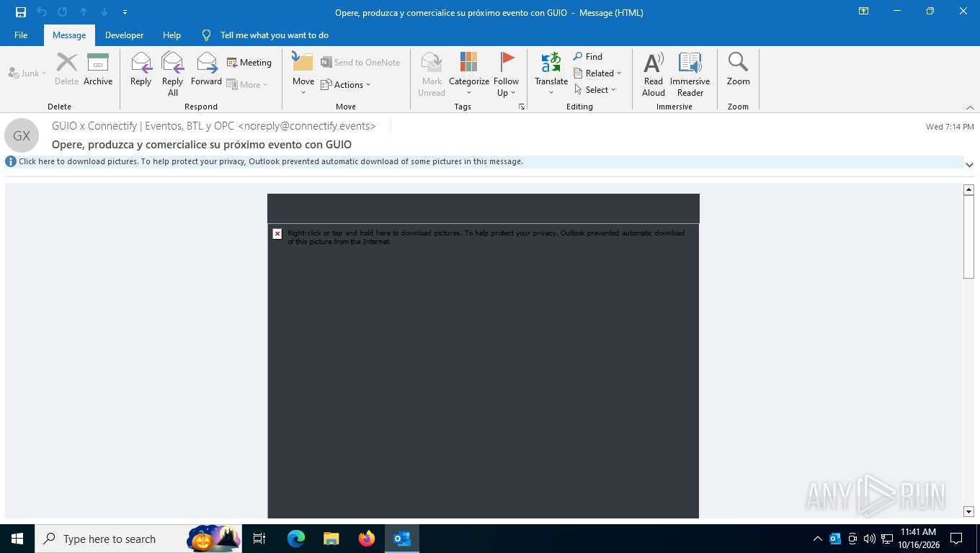The width and height of the screenshot is (980, 553).
Task: Open the Categorize color menu
Action: point(469,74)
